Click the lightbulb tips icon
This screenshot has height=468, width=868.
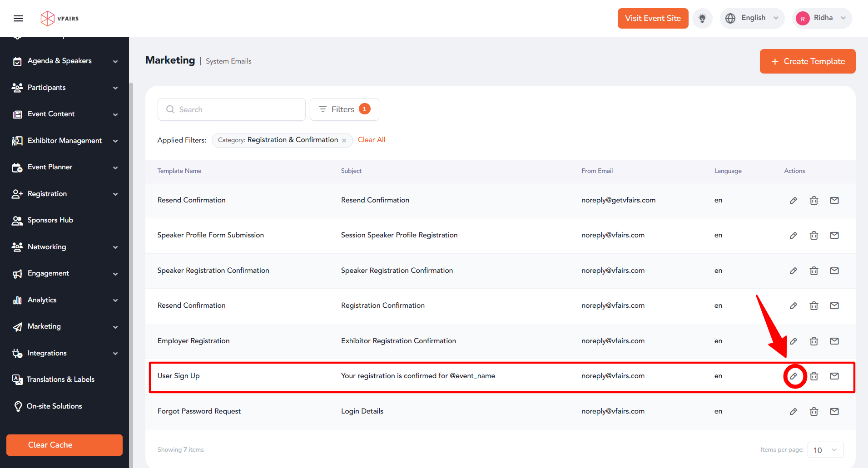click(x=702, y=18)
